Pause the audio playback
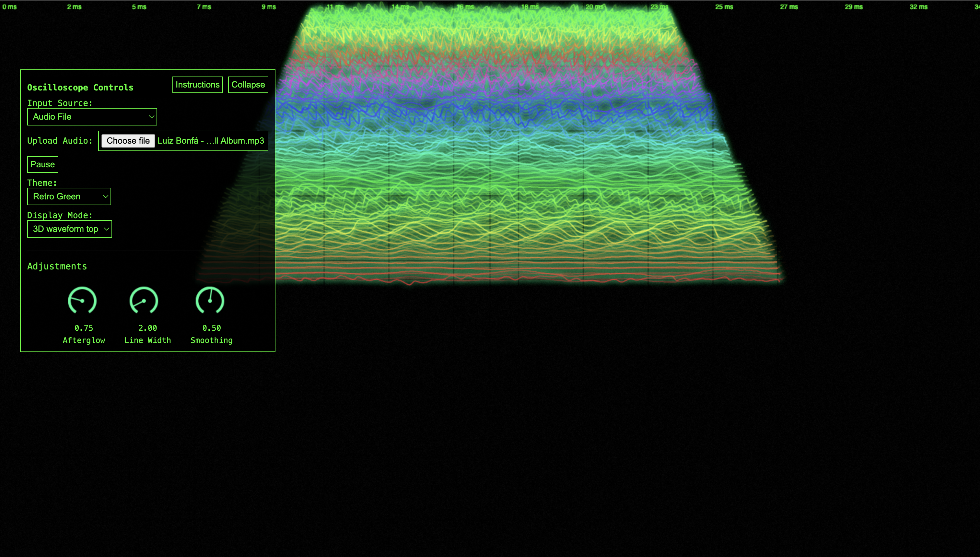This screenshot has height=557, width=980. click(42, 164)
